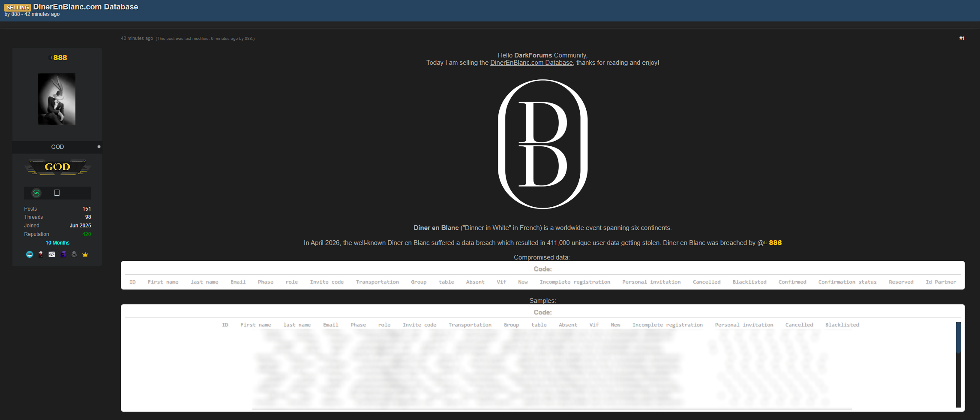This screenshot has height=420, width=980.
Task: Click the 'Compromised data:' label
Action: (542, 257)
